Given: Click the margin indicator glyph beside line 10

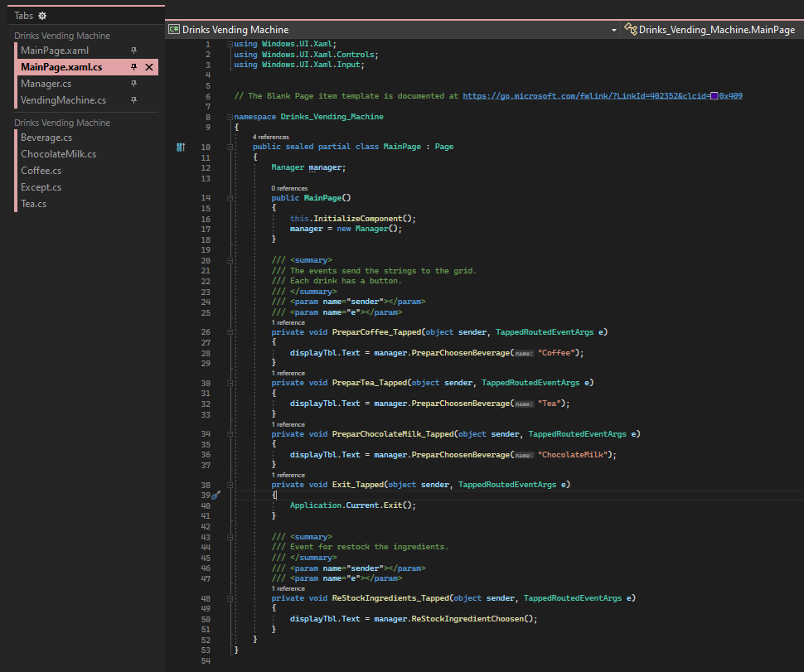Looking at the screenshot, I should pos(180,147).
